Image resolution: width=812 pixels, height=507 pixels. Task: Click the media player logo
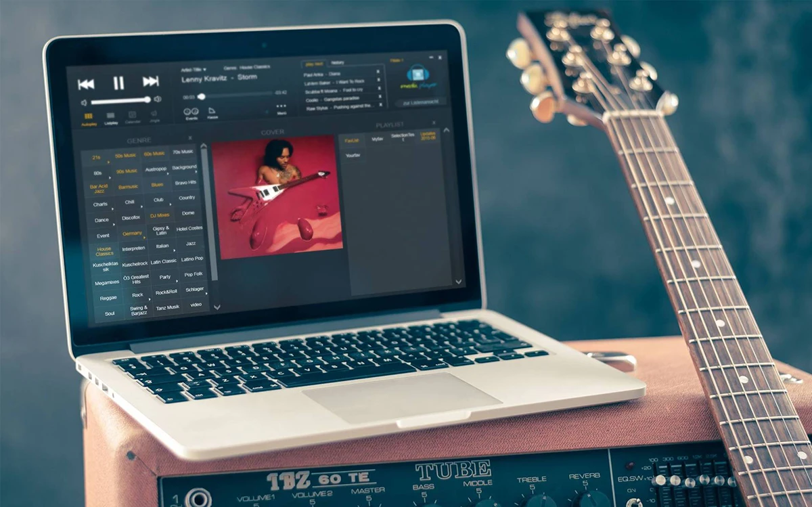click(x=417, y=76)
